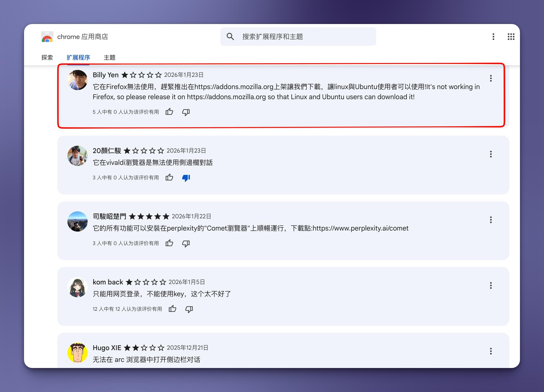Image resolution: width=544 pixels, height=392 pixels.
Task: Open the Google apps grid
Action: pos(511,37)
